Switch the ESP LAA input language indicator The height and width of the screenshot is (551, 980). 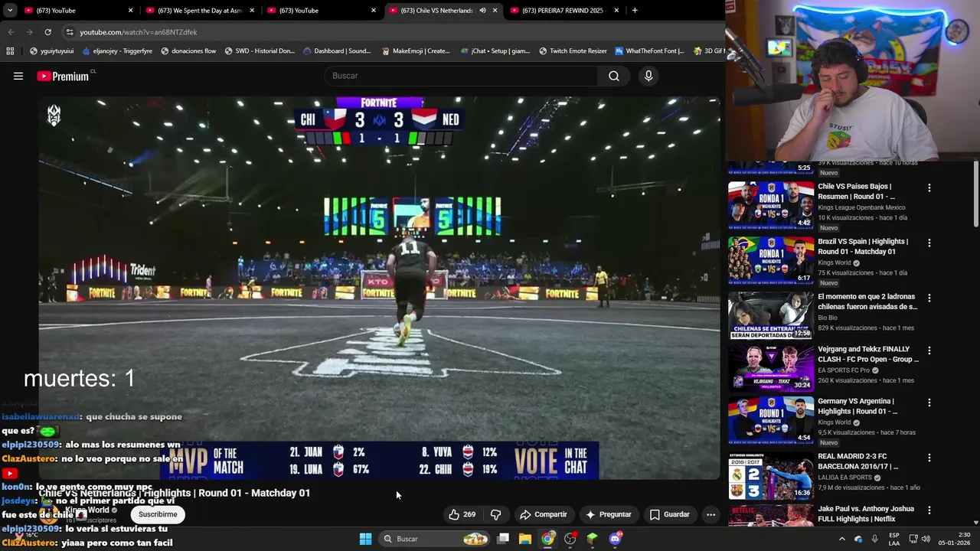click(894, 539)
